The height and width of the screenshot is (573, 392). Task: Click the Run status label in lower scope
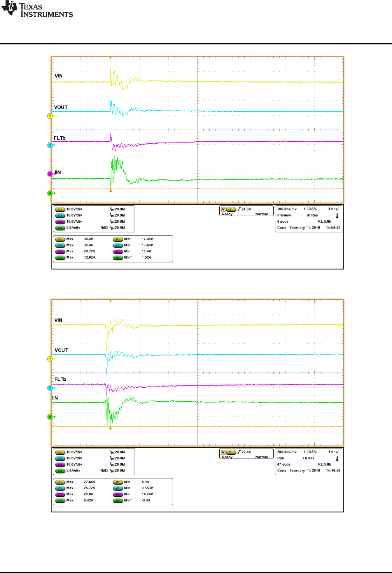point(281,458)
